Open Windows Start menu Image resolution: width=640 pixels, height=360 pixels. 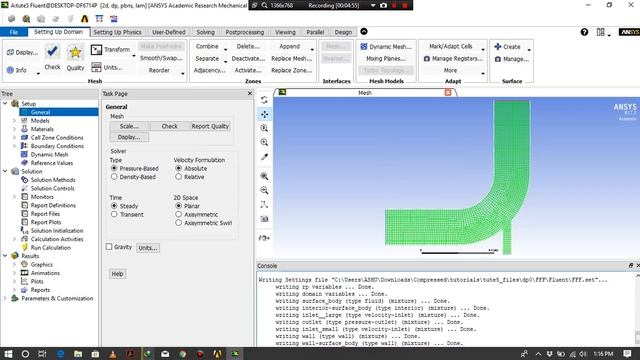pos(8,353)
